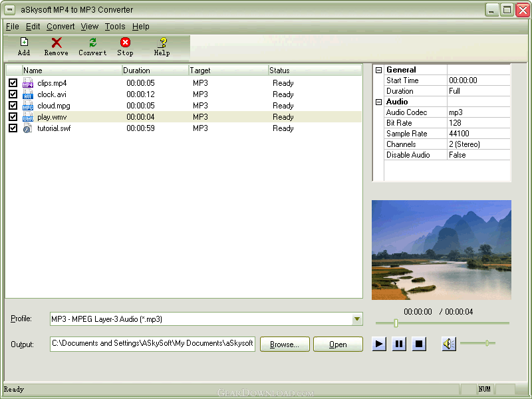The width and height of the screenshot is (532, 399).
Task: Select the play.wmv file name
Action: (52, 117)
